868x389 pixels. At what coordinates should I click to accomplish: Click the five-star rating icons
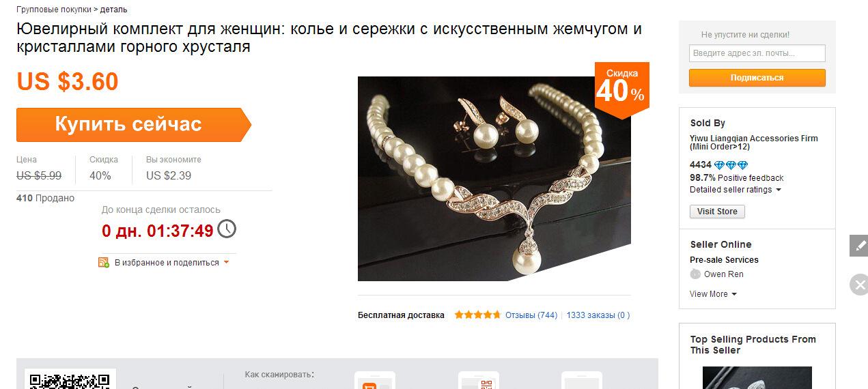(x=478, y=315)
